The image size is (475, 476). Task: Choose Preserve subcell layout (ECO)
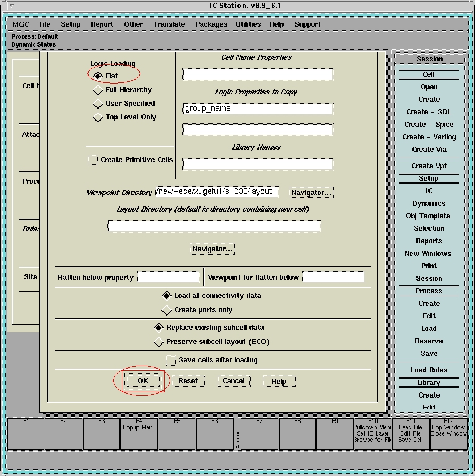click(x=159, y=342)
